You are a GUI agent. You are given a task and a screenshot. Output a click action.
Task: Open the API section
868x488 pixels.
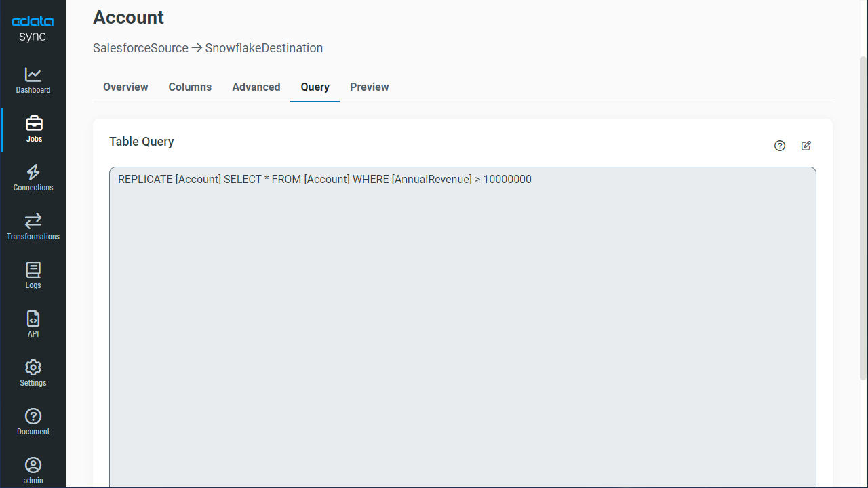[33, 324]
